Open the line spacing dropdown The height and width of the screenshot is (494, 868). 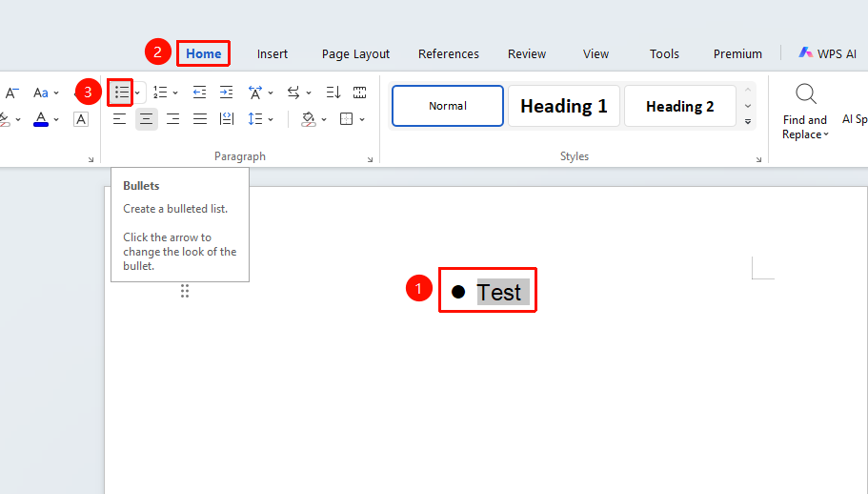[x=271, y=119]
